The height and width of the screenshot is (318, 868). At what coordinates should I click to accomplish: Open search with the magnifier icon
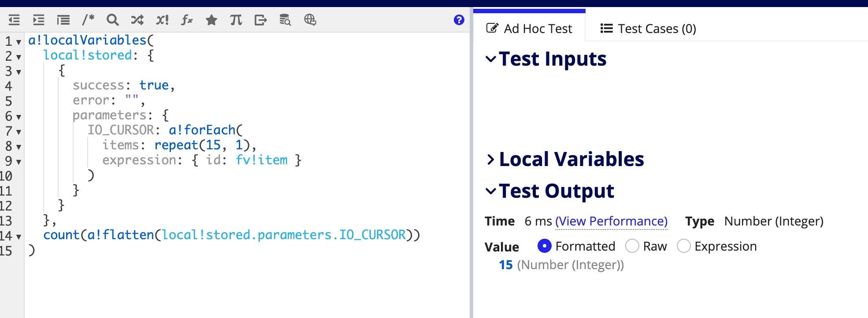[113, 20]
